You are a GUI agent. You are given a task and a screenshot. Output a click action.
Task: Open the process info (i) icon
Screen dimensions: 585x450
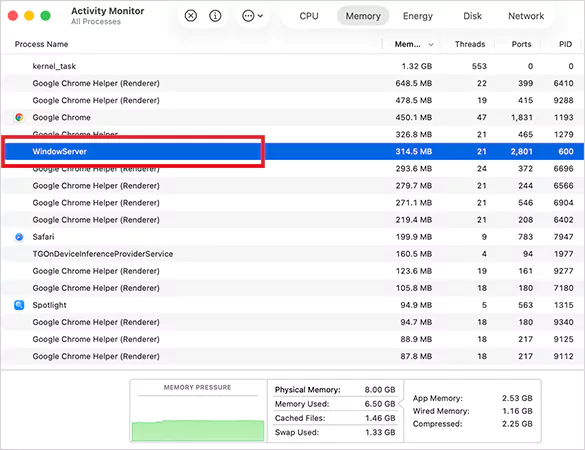click(215, 16)
